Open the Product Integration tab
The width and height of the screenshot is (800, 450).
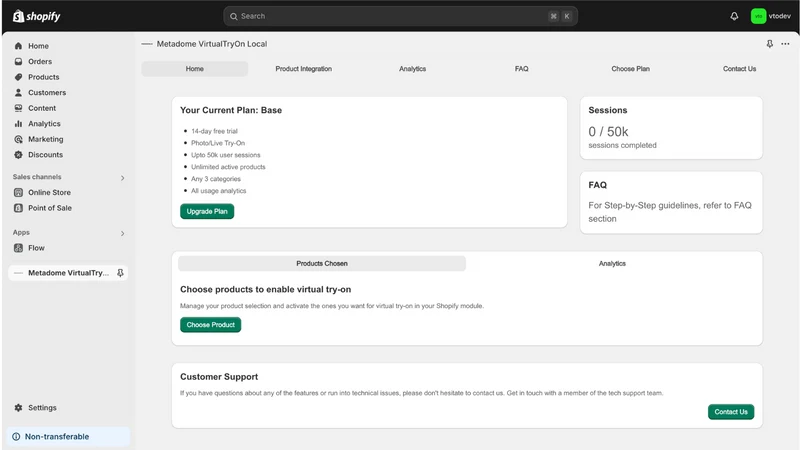pyautogui.click(x=304, y=69)
